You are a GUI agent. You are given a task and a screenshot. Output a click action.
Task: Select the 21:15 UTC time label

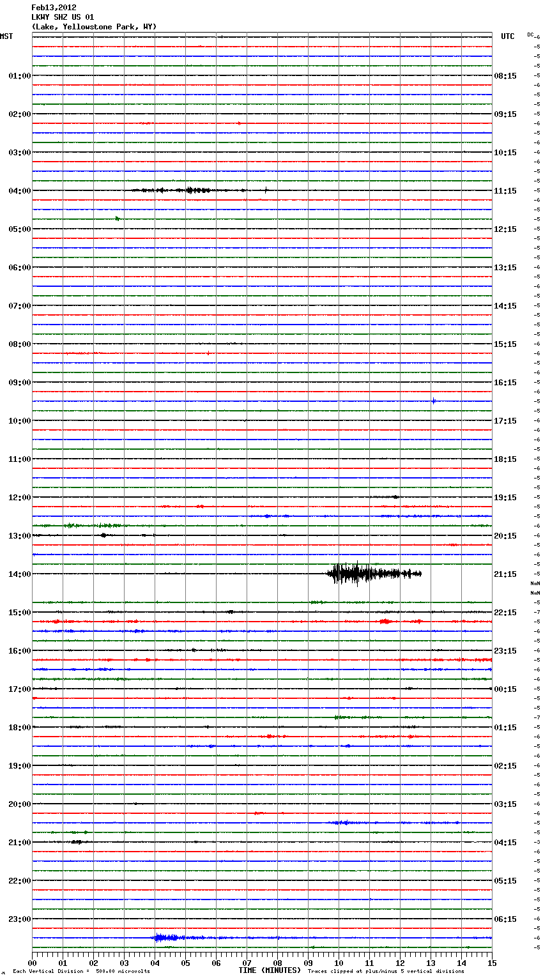pos(505,574)
